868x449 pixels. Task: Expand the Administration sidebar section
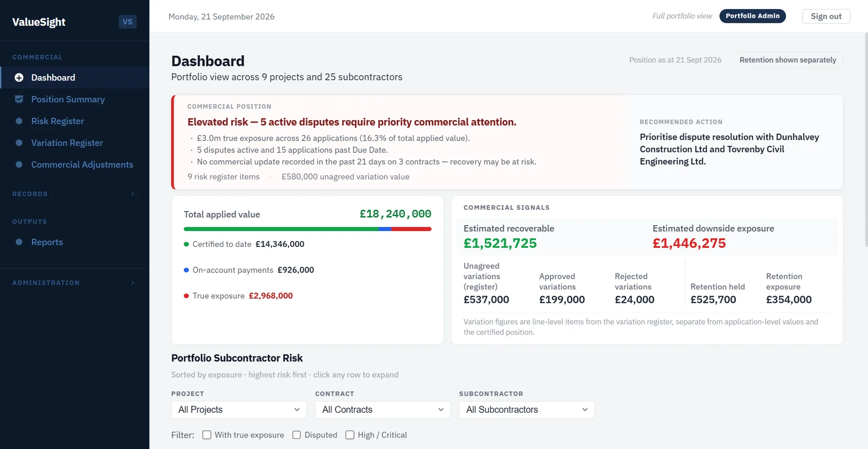(x=74, y=283)
